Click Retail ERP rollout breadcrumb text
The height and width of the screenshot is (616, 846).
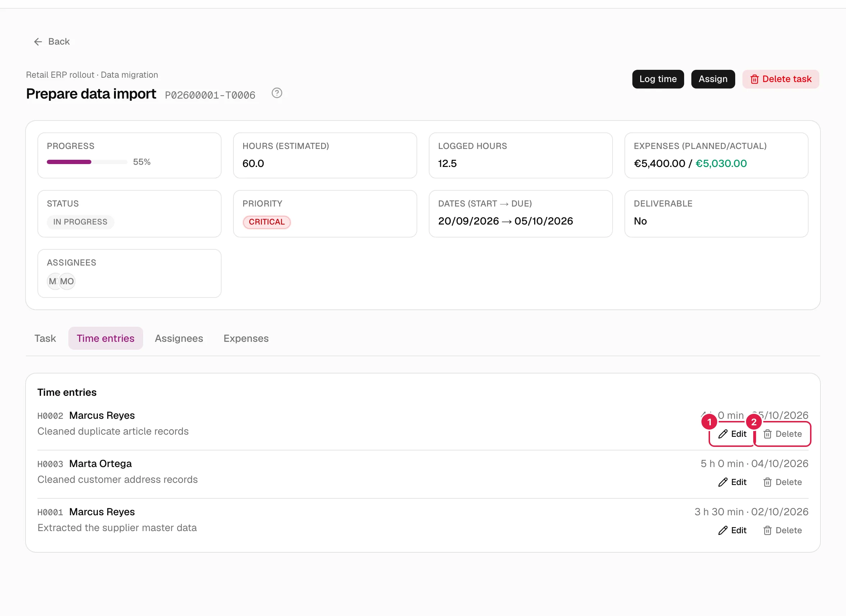(60, 74)
